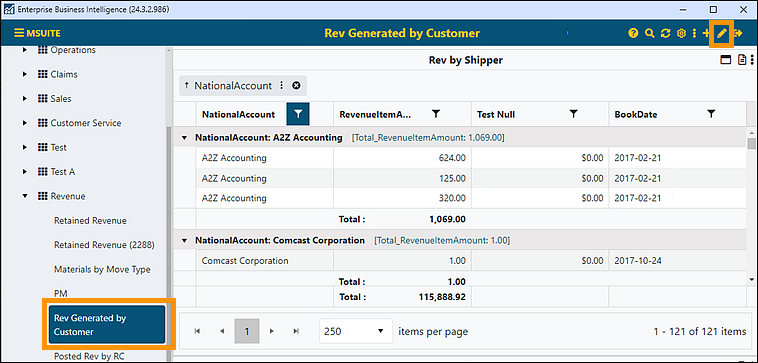The width and height of the screenshot is (758, 363).
Task: Open filter on RevenueItemA... column
Action: point(436,114)
